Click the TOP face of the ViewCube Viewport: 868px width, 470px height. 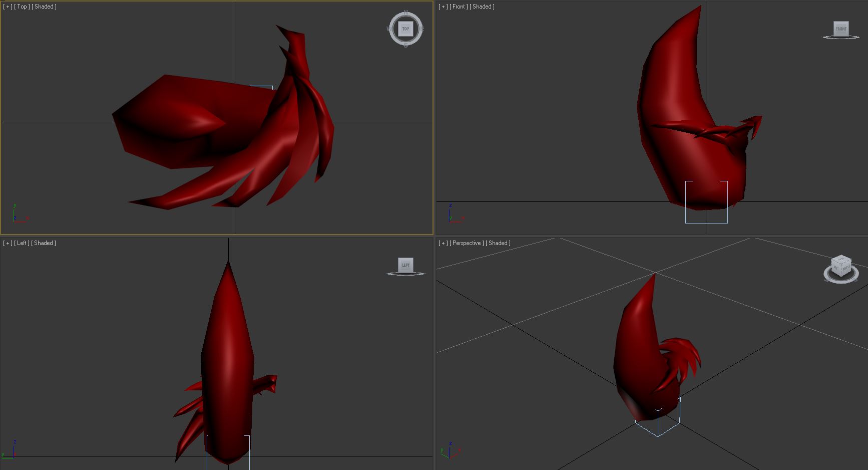(x=405, y=29)
